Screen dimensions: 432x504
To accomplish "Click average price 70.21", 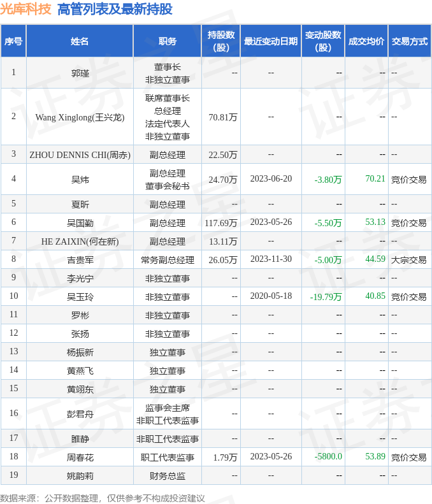I will (375, 178).
